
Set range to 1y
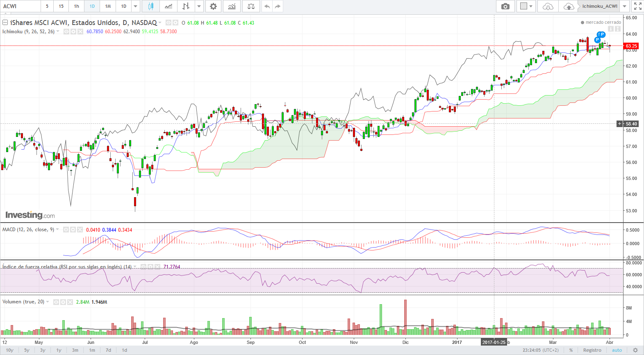point(59,350)
